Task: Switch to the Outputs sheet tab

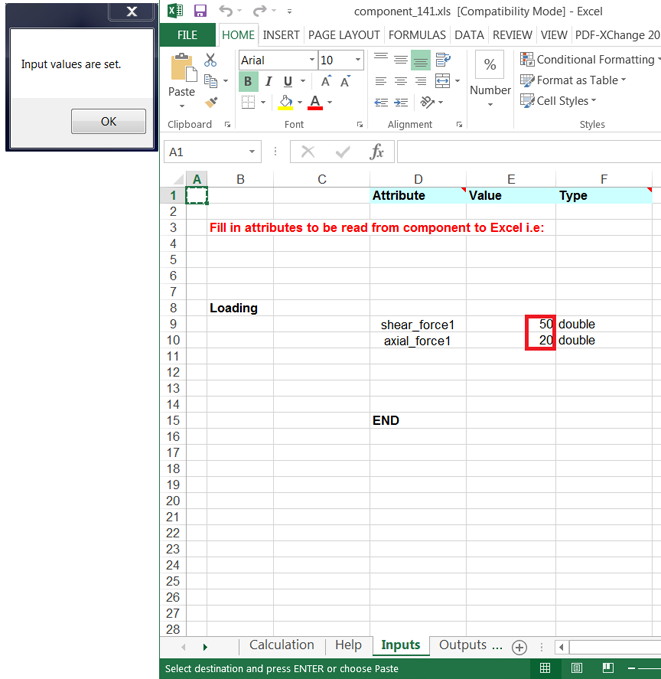Action: tap(463, 645)
